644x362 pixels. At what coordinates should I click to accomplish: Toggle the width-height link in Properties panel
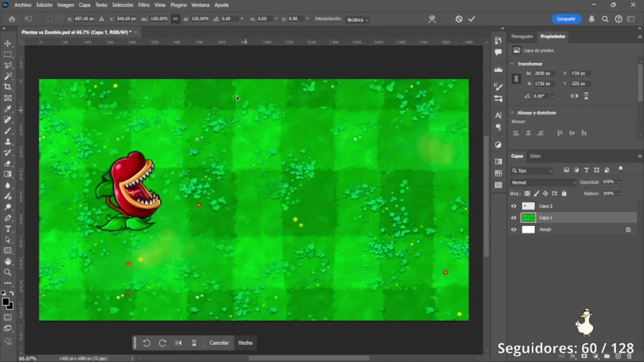516,79
